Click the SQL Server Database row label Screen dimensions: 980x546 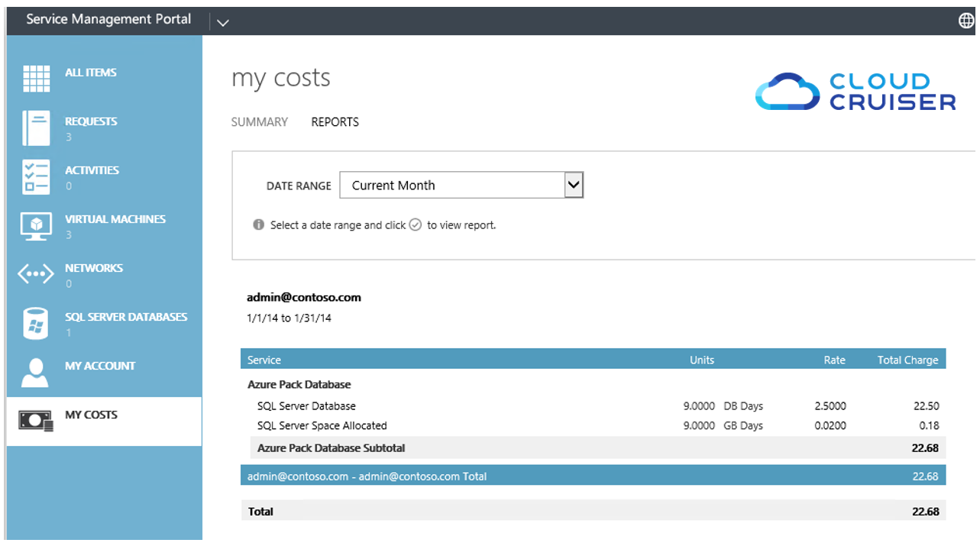click(x=306, y=406)
